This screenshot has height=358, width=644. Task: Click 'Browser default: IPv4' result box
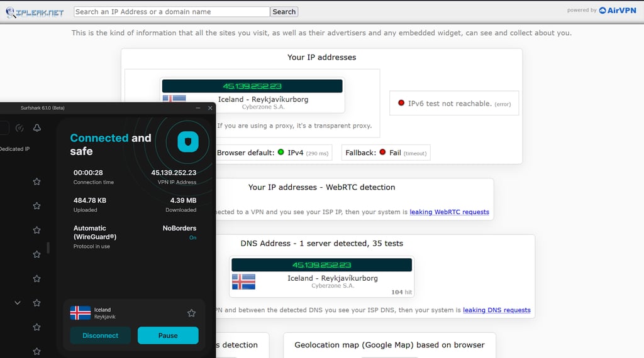click(273, 153)
